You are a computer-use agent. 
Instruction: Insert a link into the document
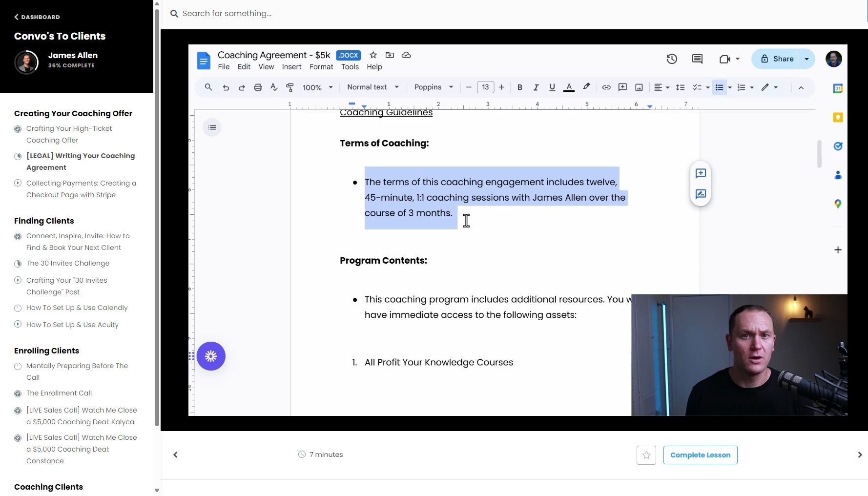pos(606,87)
